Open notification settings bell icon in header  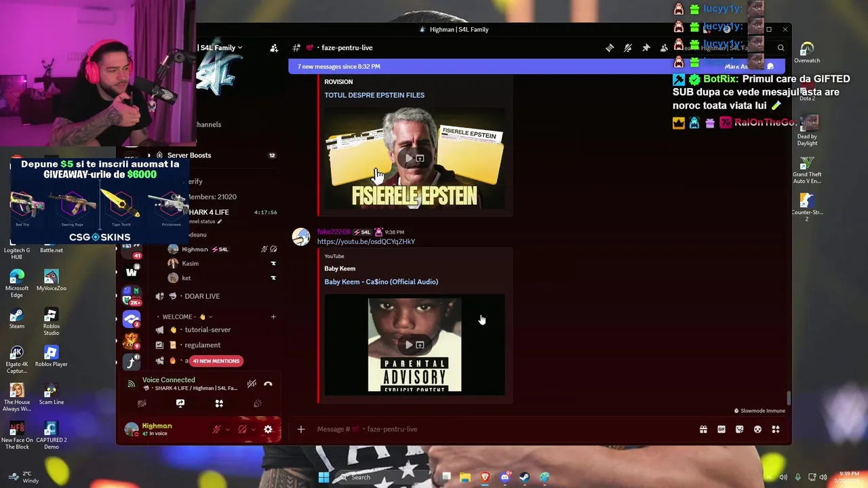click(x=628, y=47)
